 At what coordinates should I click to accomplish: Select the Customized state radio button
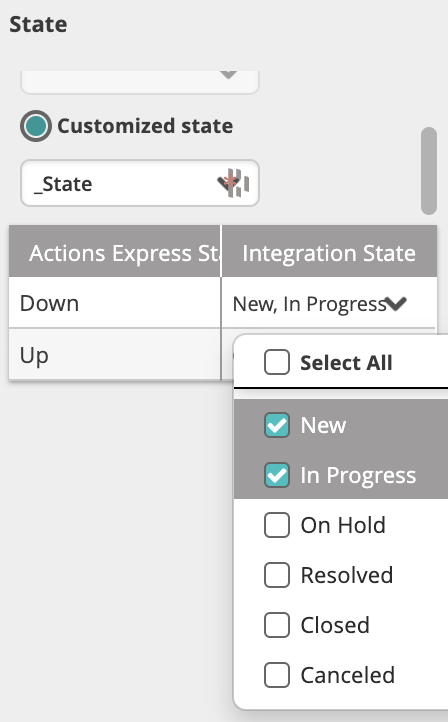[x=35, y=126]
